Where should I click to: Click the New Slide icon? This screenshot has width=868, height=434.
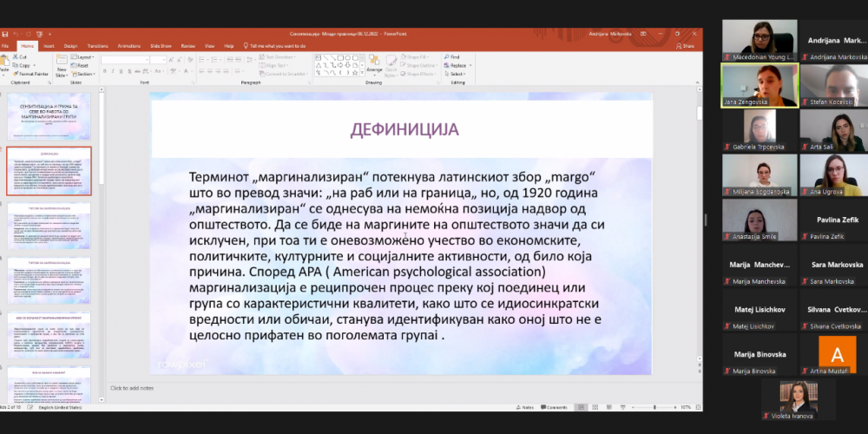[62, 63]
